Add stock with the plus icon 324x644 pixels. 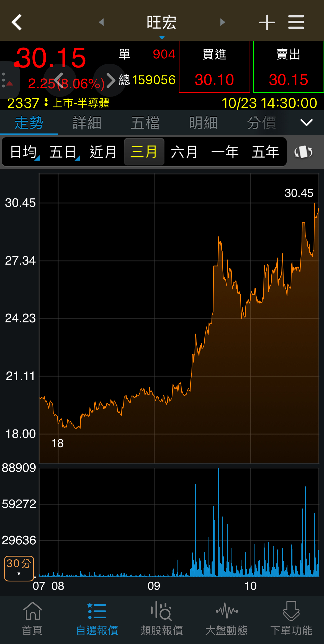pos(267,22)
